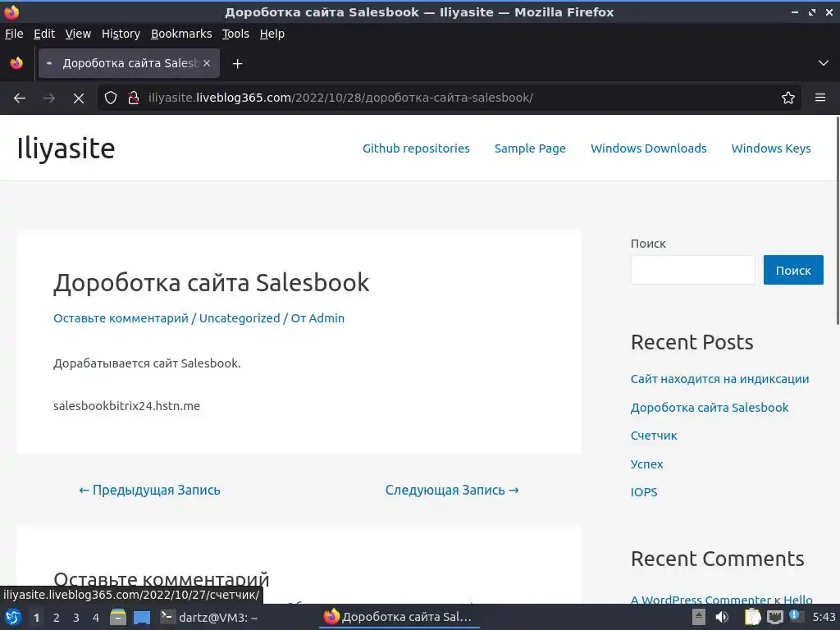This screenshot has width=840, height=630.
Task: Click the Поиск search input field
Action: point(692,270)
